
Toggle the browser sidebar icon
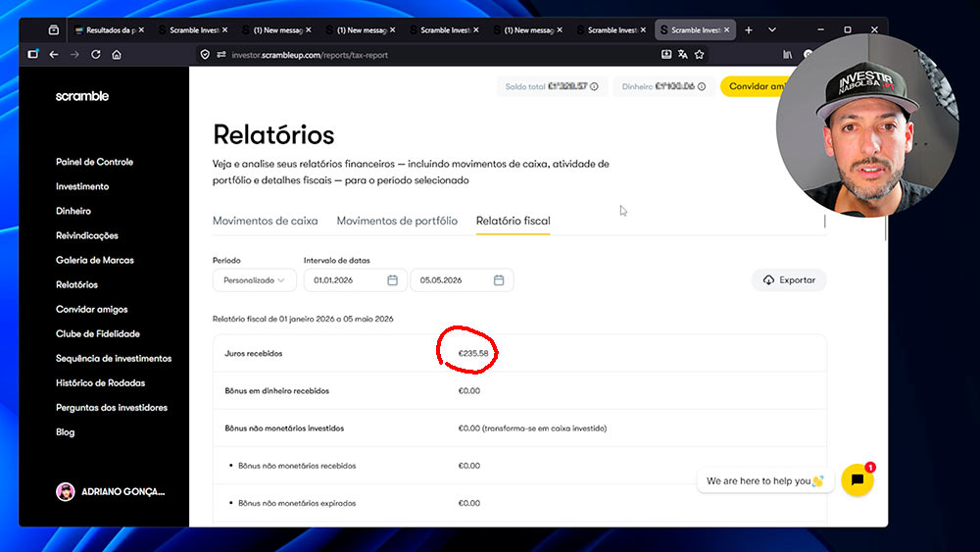(x=33, y=54)
